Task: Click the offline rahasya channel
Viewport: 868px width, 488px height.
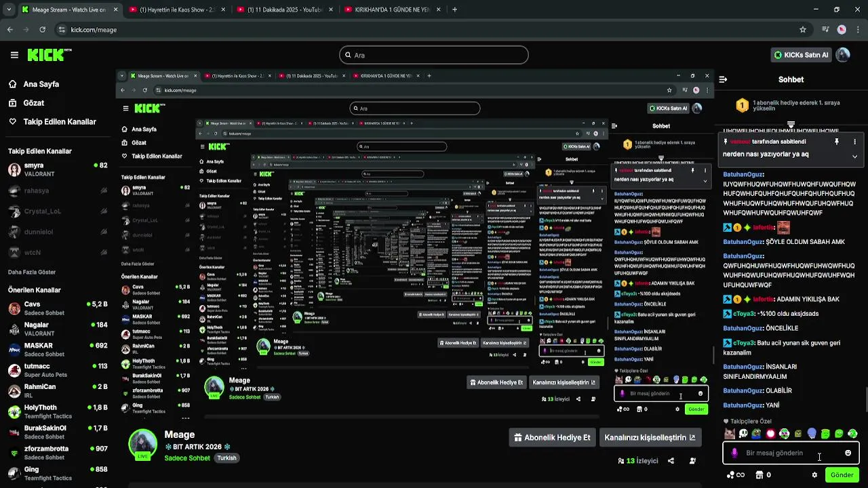Action: 58,190
